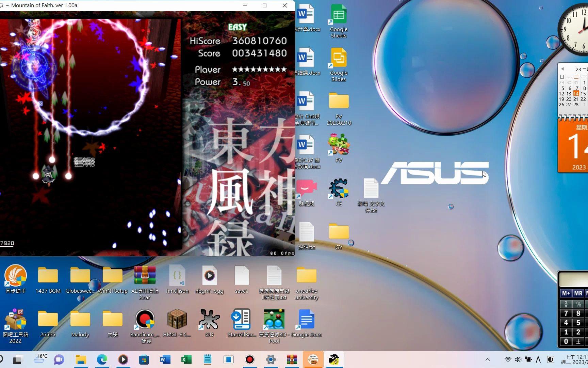The width and height of the screenshot is (588, 368).
Task: Open the 新增 文字文件.txt file
Action: coord(371,195)
